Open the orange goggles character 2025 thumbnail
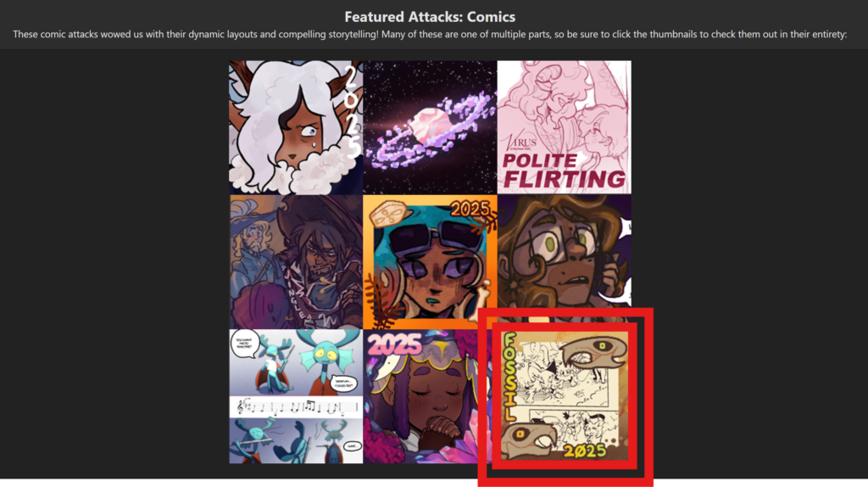Screen dimensions: 868x487 pyautogui.click(x=430, y=261)
